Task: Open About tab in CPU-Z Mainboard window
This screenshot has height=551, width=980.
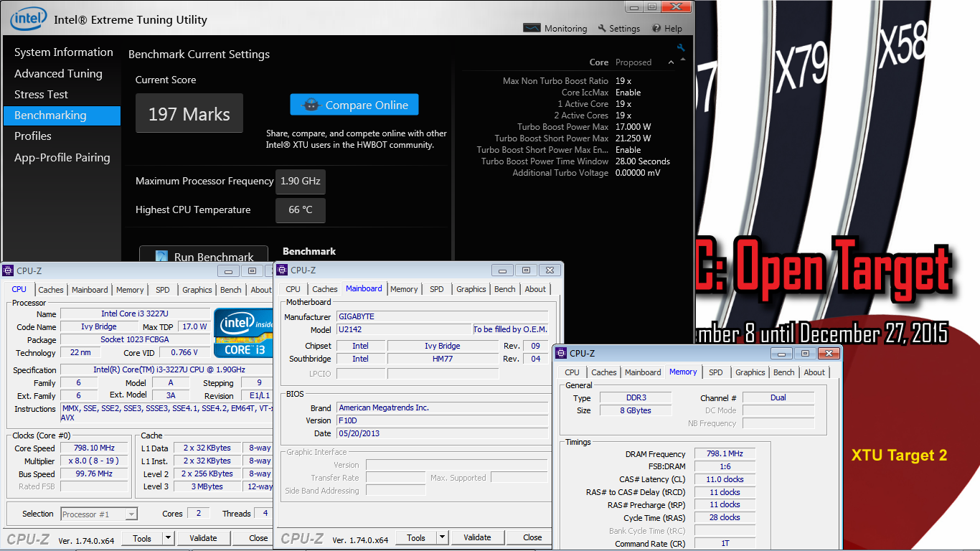Action: coord(535,289)
